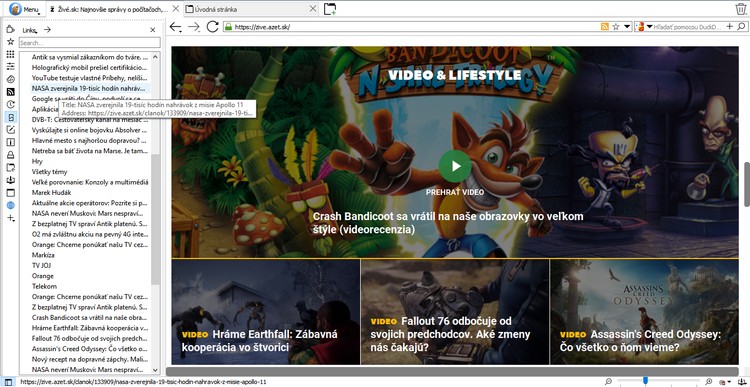Bookmark this page with star icon
Screen dimensions: 750x387
pos(616,27)
